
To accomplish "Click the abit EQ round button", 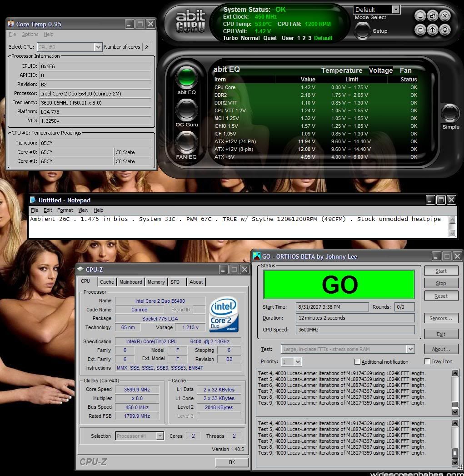I will [x=186, y=77].
